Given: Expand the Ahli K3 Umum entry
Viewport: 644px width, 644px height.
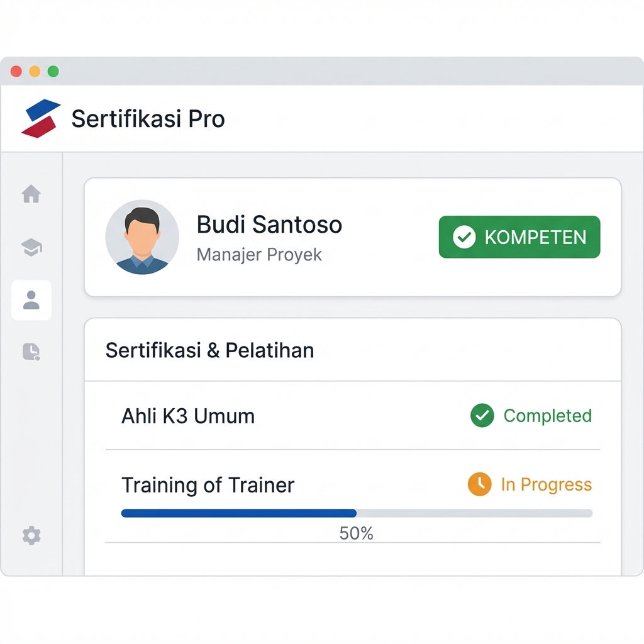Looking at the screenshot, I should point(187,416).
